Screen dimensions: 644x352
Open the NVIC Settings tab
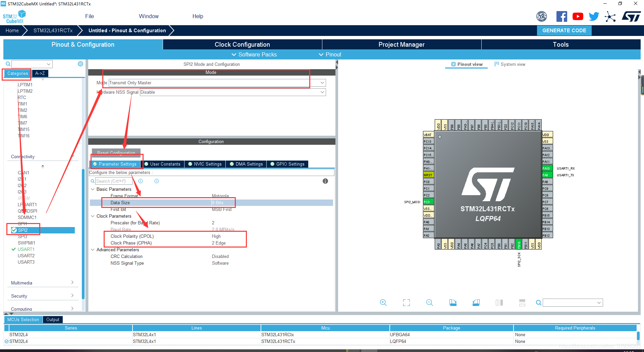tap(205, 164)
